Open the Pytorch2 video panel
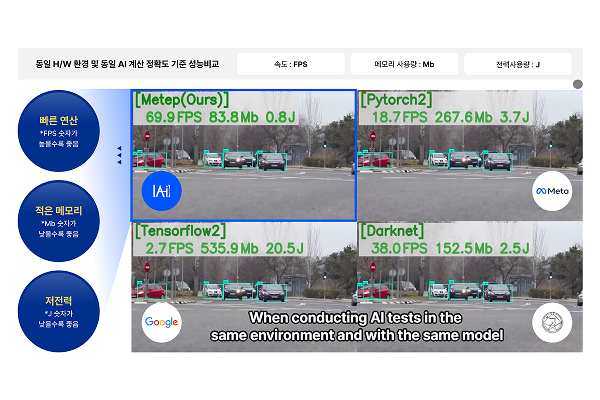The image size is (600, 400). pos(470,155)
